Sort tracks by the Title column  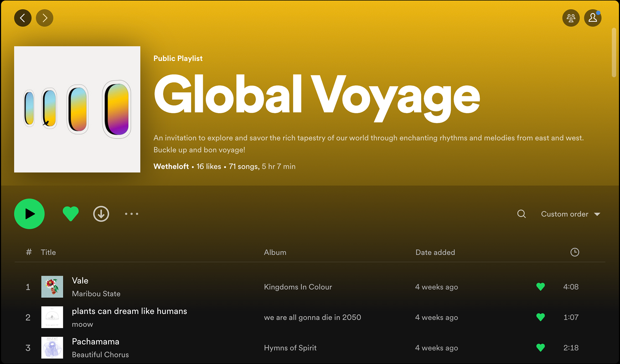(x=48, y=252)
